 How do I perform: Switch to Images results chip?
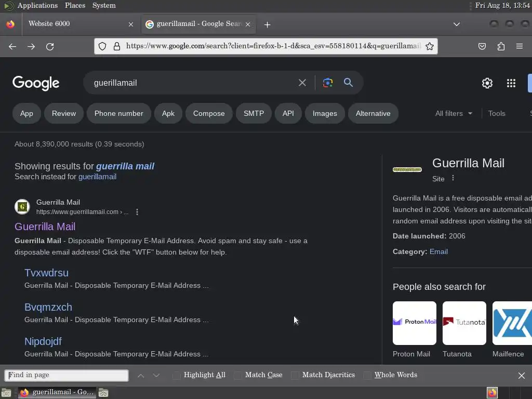325,113
